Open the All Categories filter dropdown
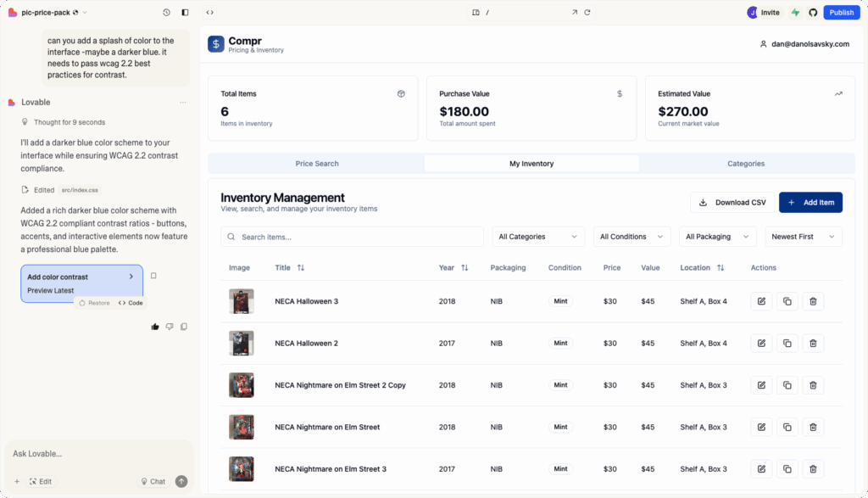The height and width of the screenshot is (498, 868). click(538, 237)
